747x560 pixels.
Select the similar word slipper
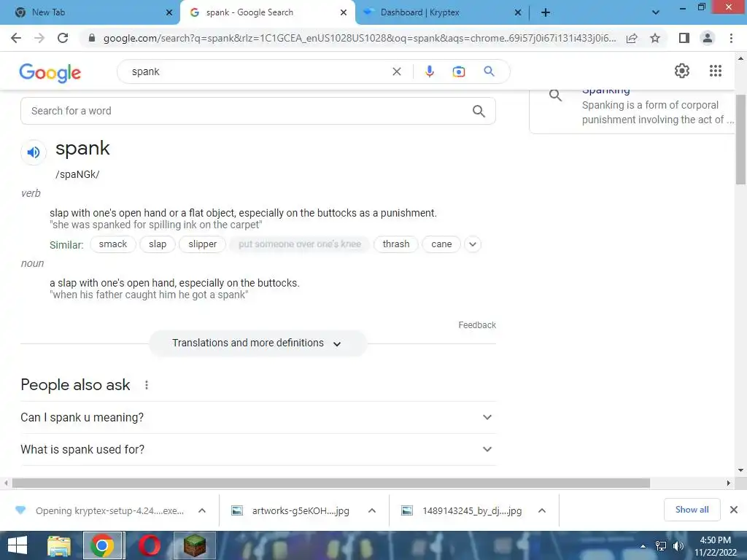click(203, 244)
